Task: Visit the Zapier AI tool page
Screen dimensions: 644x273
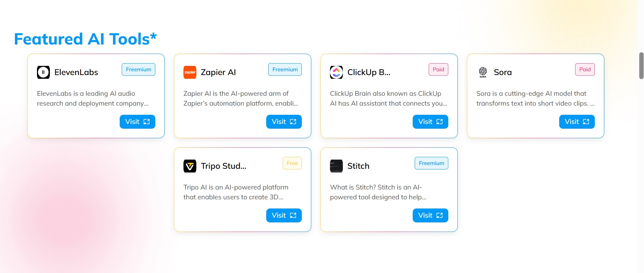Action: pyautogui.click(x=284, y=122)
